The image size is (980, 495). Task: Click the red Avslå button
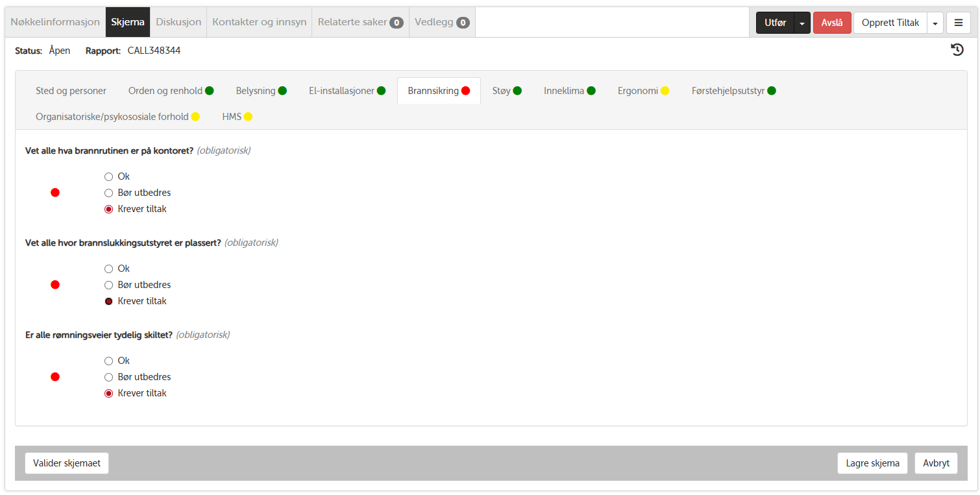pyautogui.click(x=831, y=23)
